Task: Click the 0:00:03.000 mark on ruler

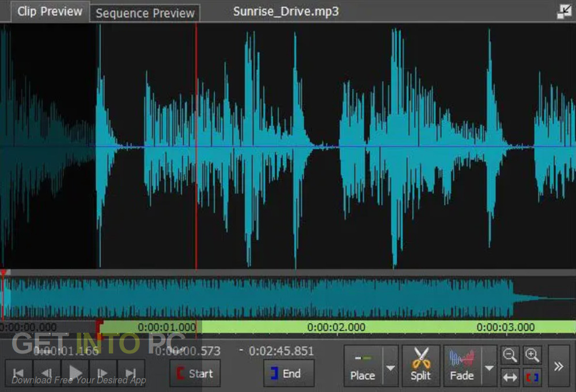Action: (x=506, y=327)
